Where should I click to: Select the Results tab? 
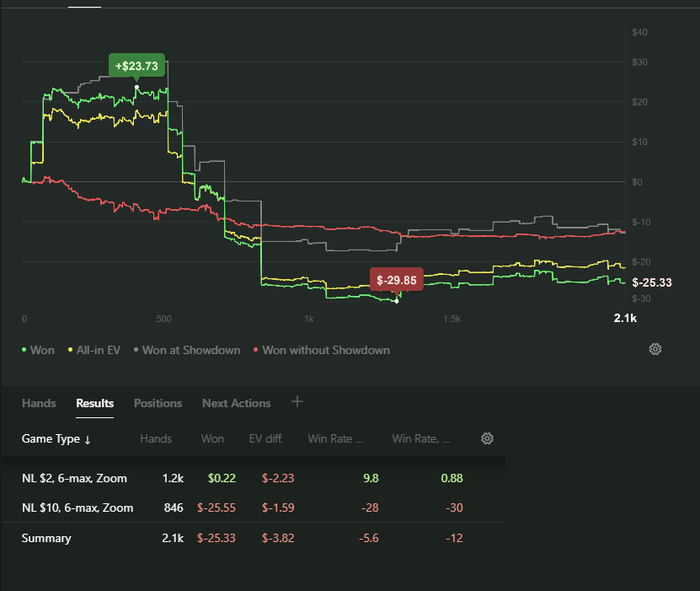coord(95,403)
